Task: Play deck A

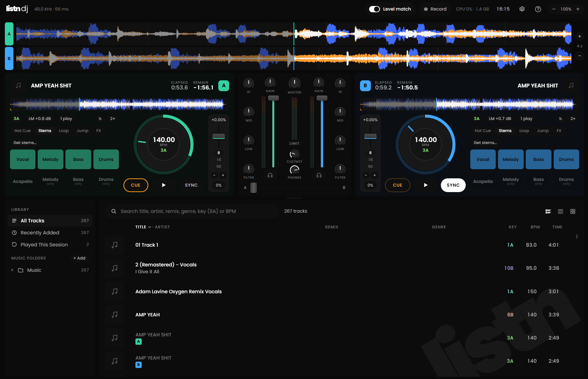Action: tap(164, 185)
